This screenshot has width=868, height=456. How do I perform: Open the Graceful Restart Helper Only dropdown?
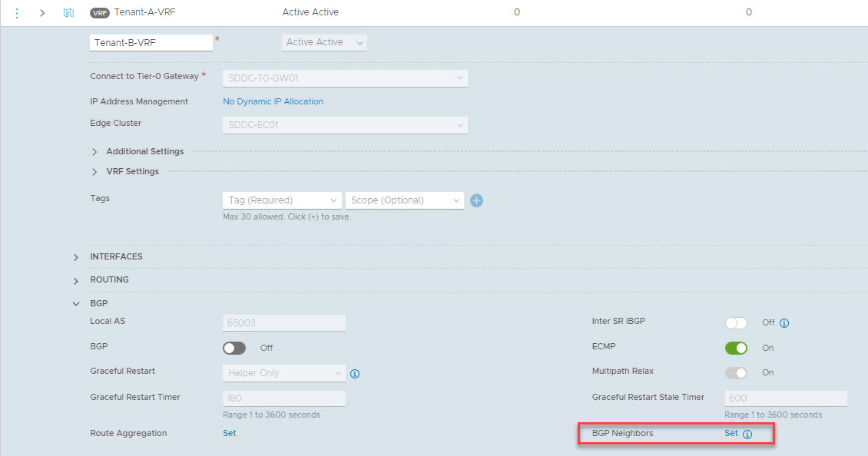pyautogui.click(x=283, y=373)
